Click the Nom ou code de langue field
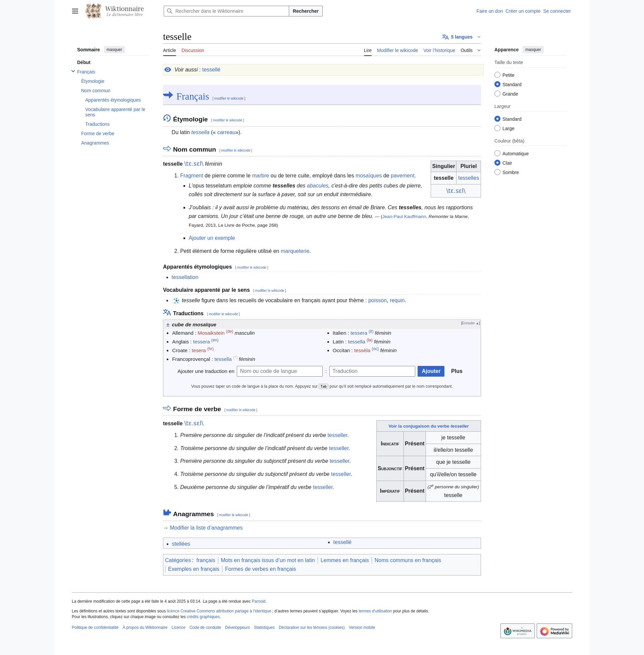 279,371
